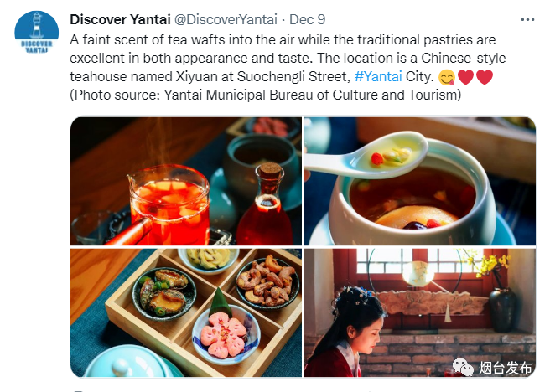Follow the #Yantai hashtag link
550x392 pixels.
378,76
